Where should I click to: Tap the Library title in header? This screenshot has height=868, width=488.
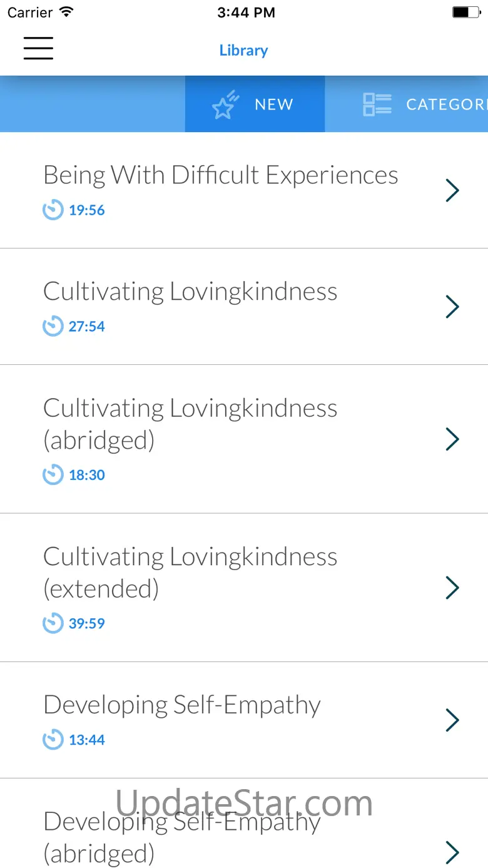tap(243, 50)
